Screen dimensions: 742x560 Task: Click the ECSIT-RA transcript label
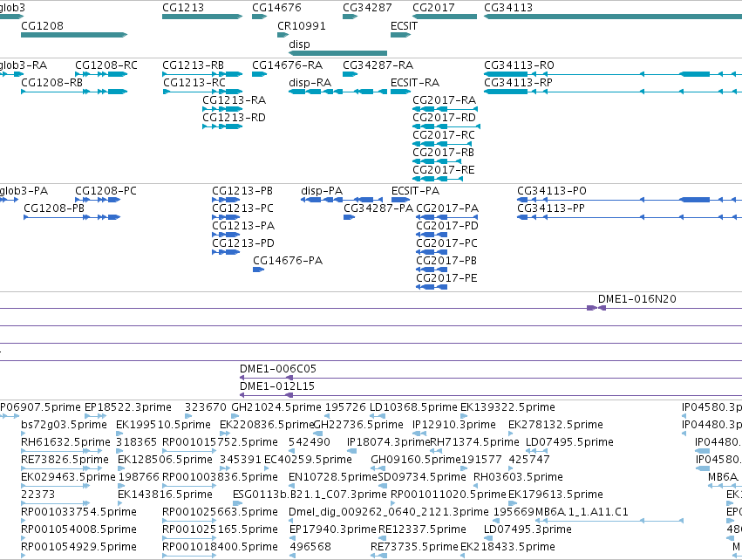(415, 82)
